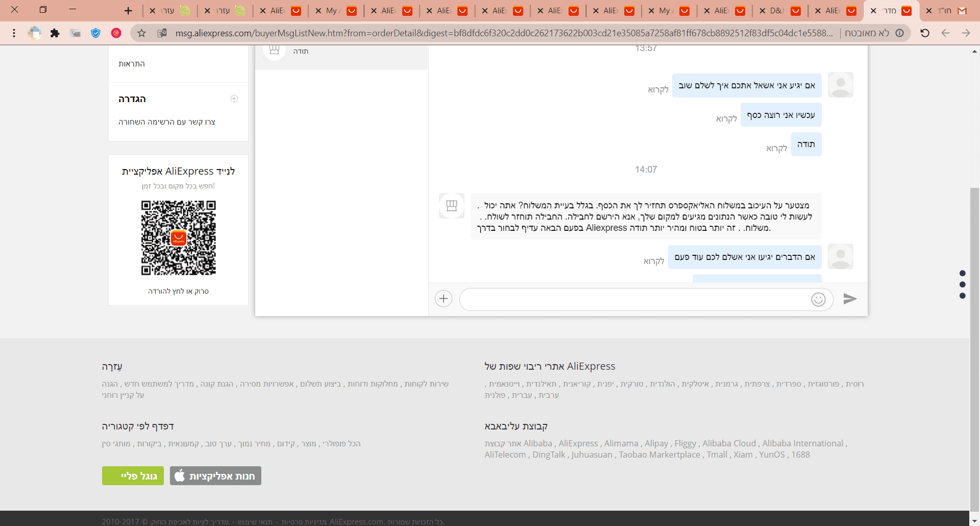Open the 'שירות לקוחות' help link
This screenshot has height=526, width=980.
pyautogui.click(x=427, y=384)
